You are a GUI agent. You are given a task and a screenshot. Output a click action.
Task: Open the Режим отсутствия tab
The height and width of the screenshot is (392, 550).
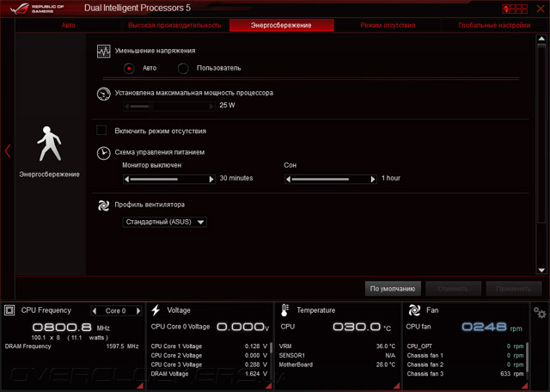(388, 25)
